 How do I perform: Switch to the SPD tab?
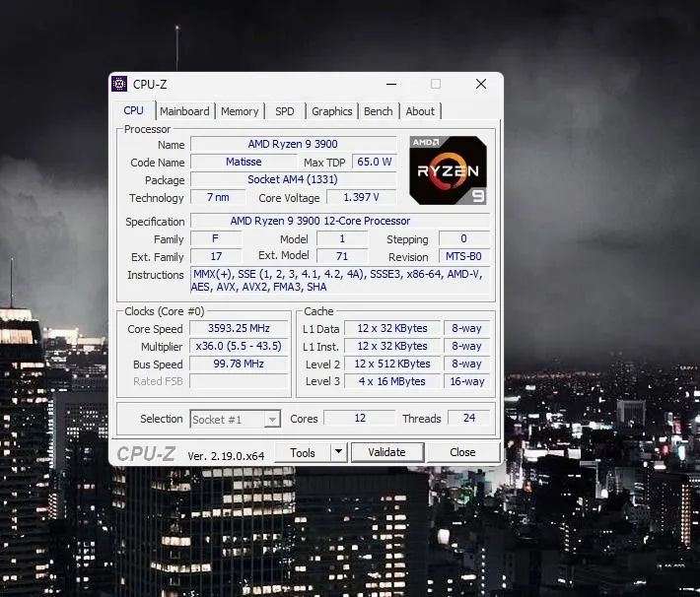(285, 111)
